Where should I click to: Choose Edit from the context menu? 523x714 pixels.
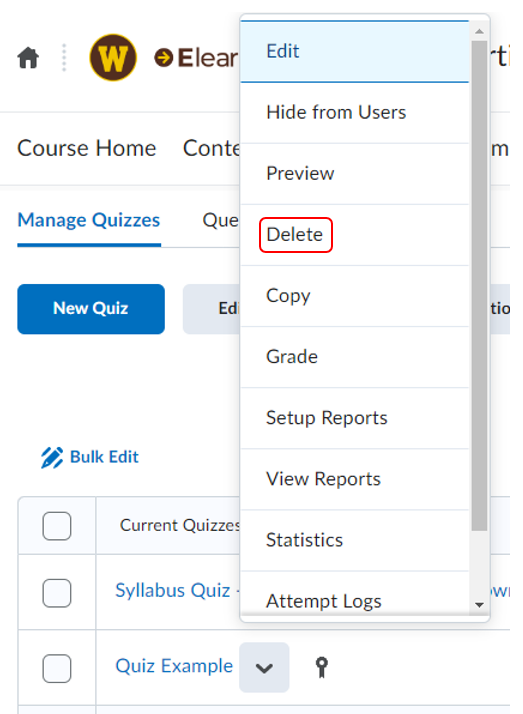(x=355, y=51)
